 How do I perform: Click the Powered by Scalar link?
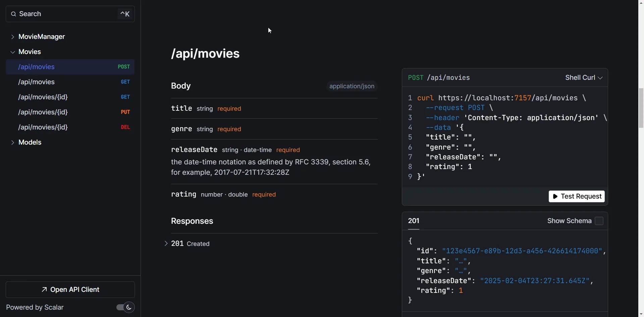[35, 308]
